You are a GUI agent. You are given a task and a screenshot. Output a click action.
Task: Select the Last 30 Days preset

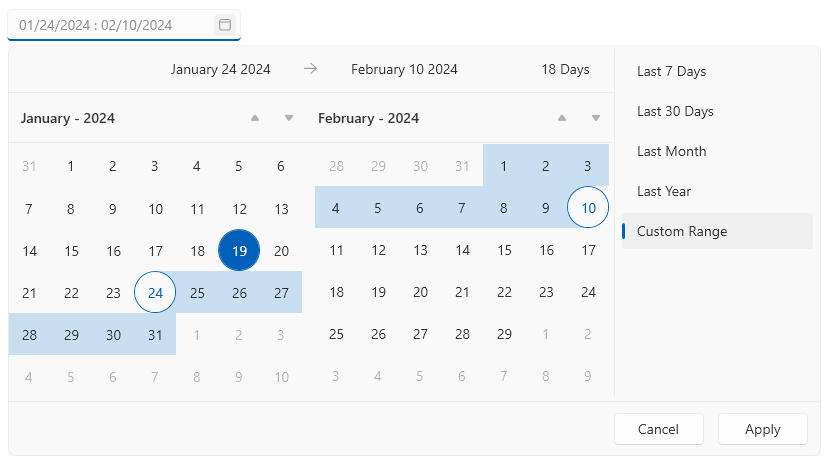pyautogui.click(x=675, y=111)
